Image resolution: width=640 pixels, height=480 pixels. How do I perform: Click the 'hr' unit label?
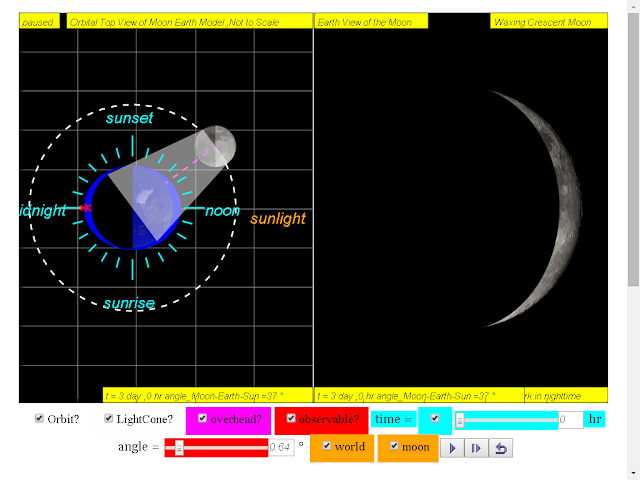(595, 419)
